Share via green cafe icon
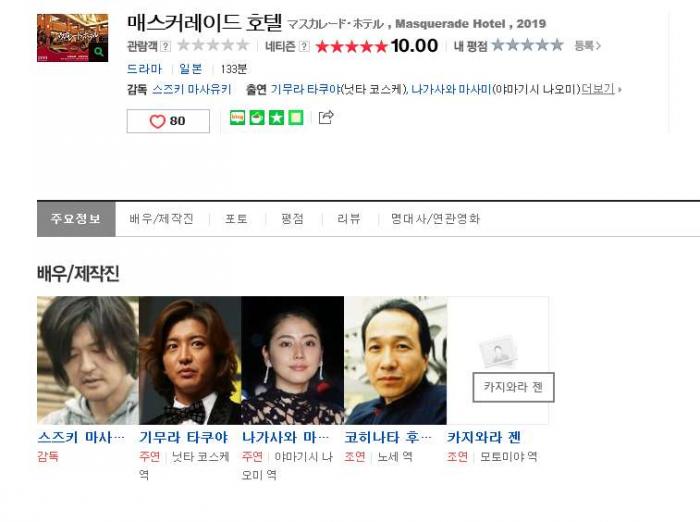This screenshot has width=700, height=522. pos(257,118)
